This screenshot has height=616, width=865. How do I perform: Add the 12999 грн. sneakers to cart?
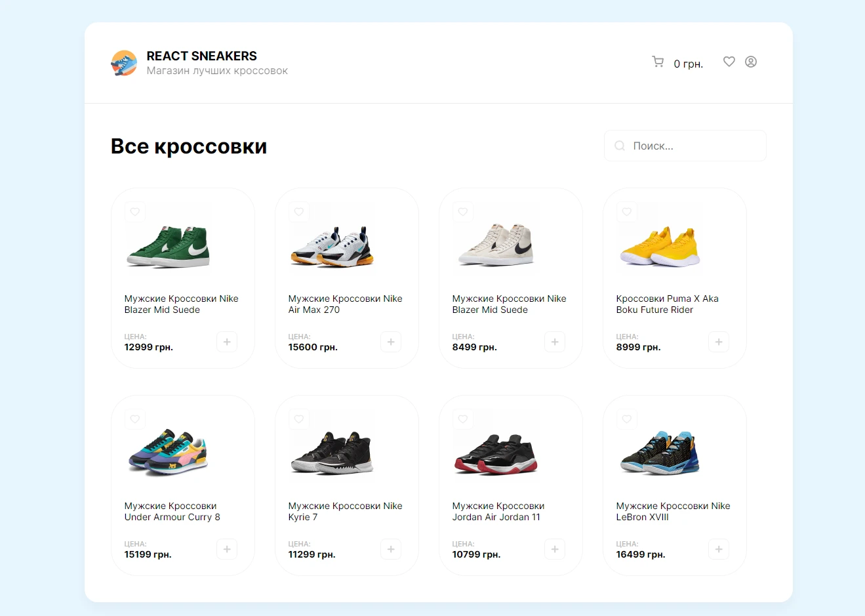[x=227, y=342]
